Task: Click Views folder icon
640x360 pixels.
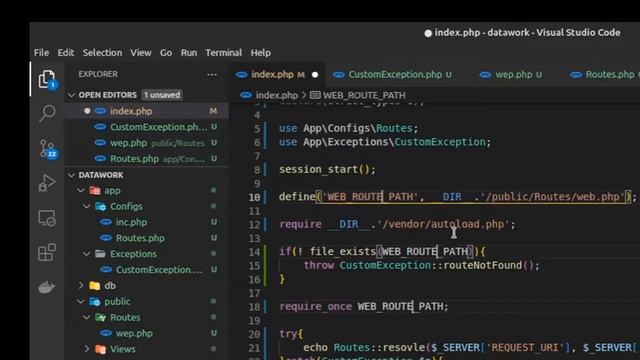Action: tap(100, 349)
